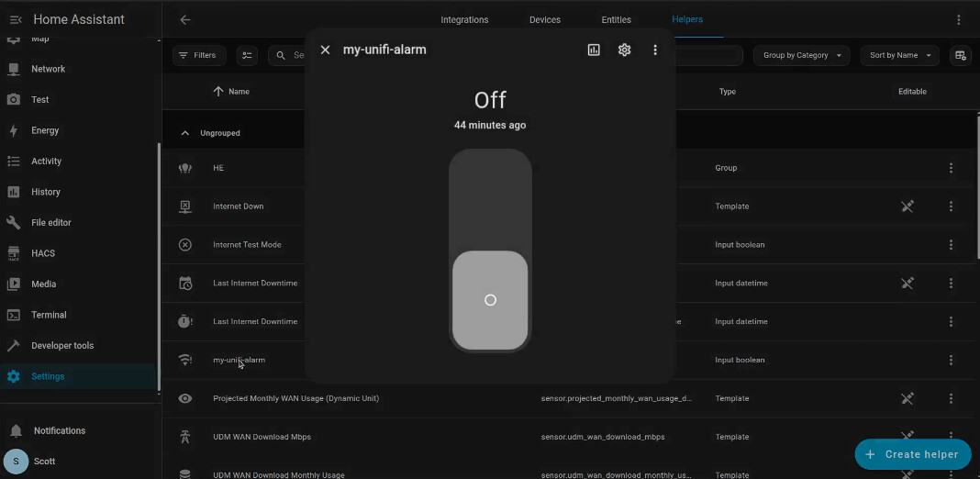This screenshot has width=980, height=479.
Task: Open Group by Category dropdown
Action: coord(801,56)
